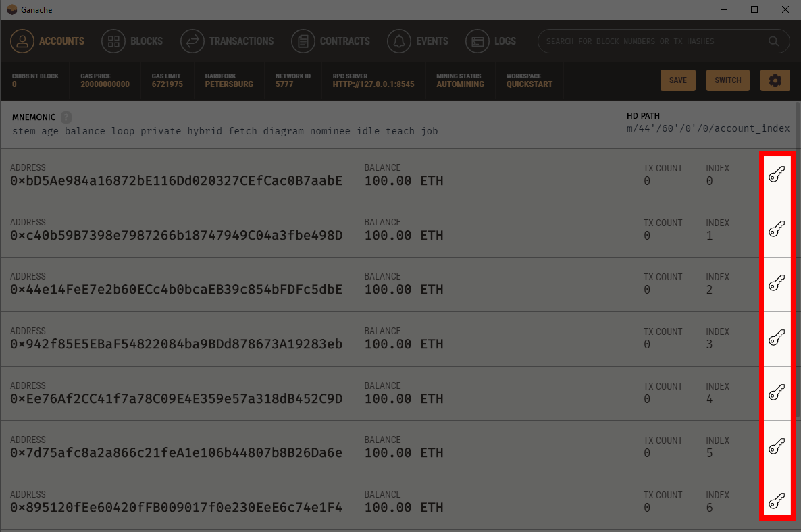The height and width of the screenshot is (532, 801).
Task: Click the hardfork PETERSBURG value
Action: [x=229, y=84]
